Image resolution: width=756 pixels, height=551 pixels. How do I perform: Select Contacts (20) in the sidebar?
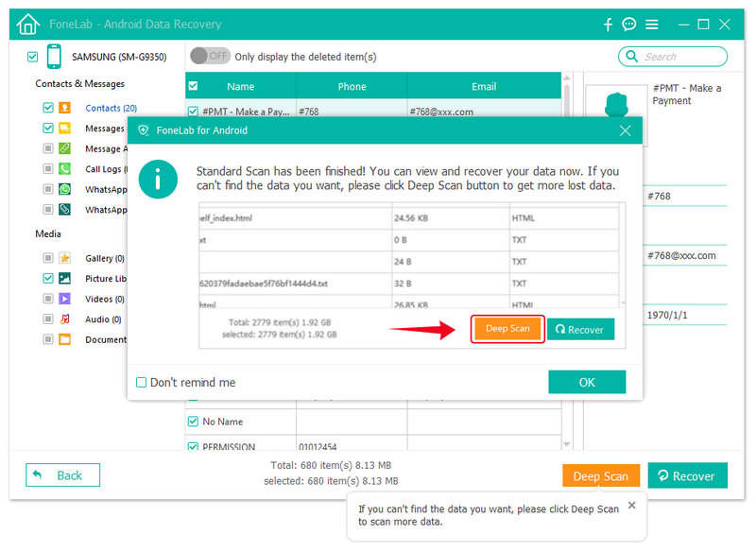(111, 108)
